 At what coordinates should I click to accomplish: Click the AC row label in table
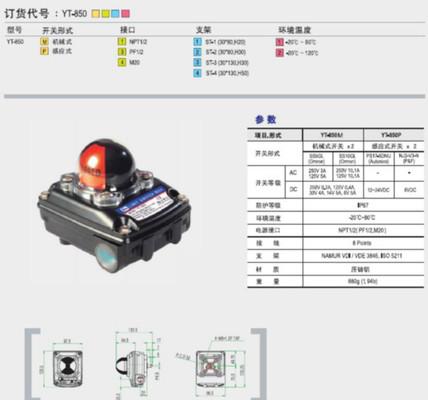click(x=293, y=173)
